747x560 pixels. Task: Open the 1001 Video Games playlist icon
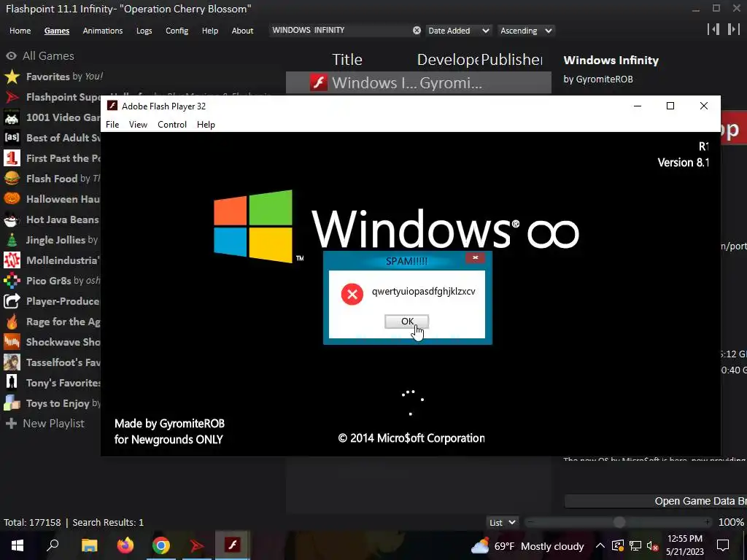[12, 117]
